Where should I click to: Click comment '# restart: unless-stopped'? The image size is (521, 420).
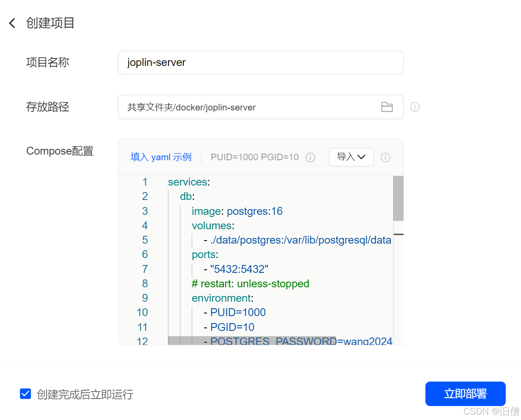[x=250, y=284]
